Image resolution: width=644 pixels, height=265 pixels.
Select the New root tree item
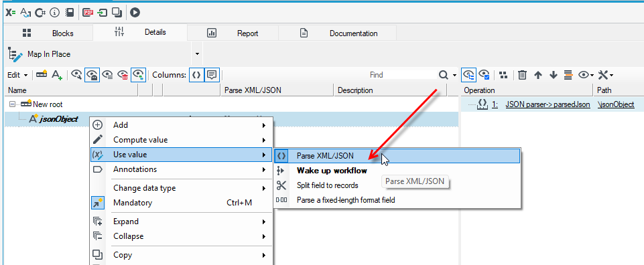pos(48,104)
